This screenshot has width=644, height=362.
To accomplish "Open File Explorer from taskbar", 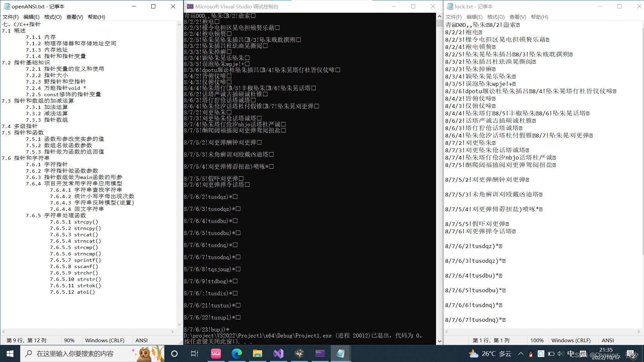I will tap(257, 354).
